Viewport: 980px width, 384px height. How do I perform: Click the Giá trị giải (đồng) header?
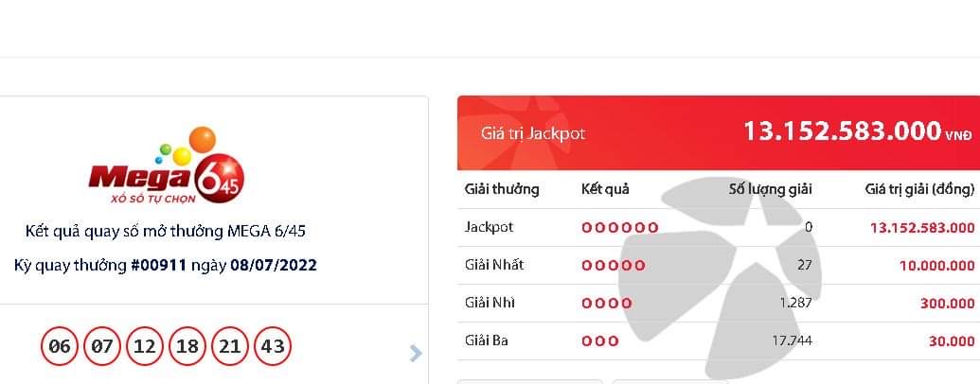(x=920, y=189)
